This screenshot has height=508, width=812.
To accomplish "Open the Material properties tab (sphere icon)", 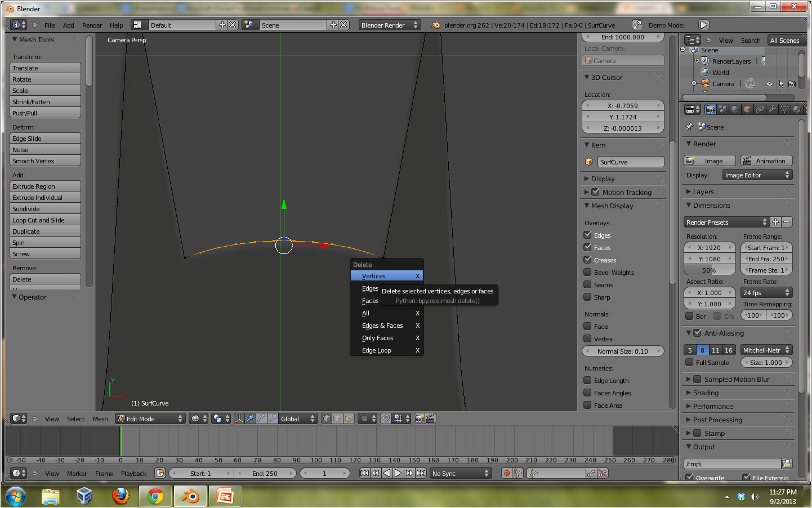I will (797, 109).
